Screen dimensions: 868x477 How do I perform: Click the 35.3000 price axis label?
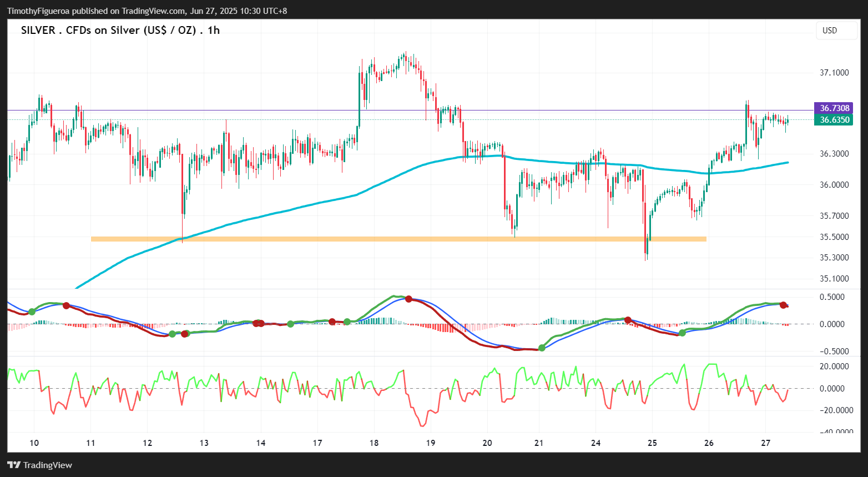(834, 258)
